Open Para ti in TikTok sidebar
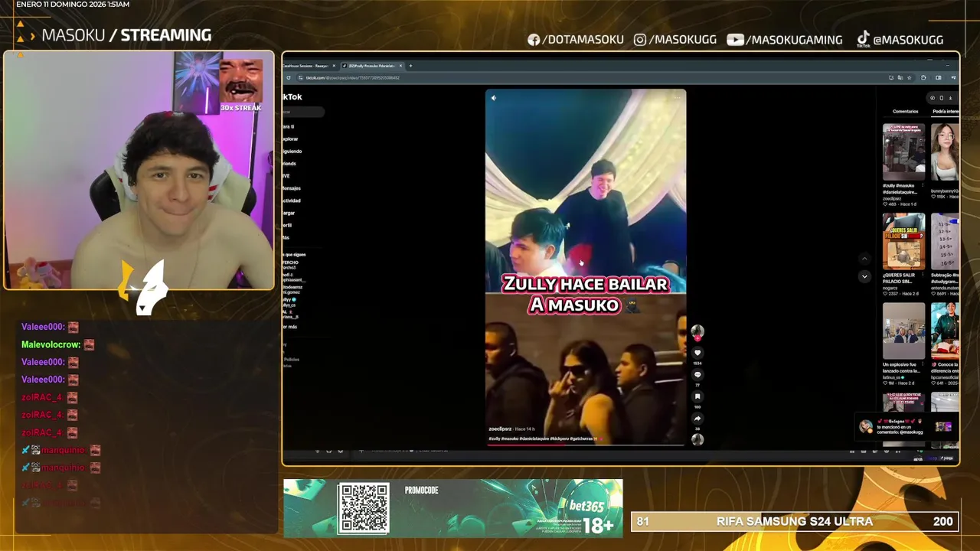Viewport: 980px width, 551px height. 289,126
